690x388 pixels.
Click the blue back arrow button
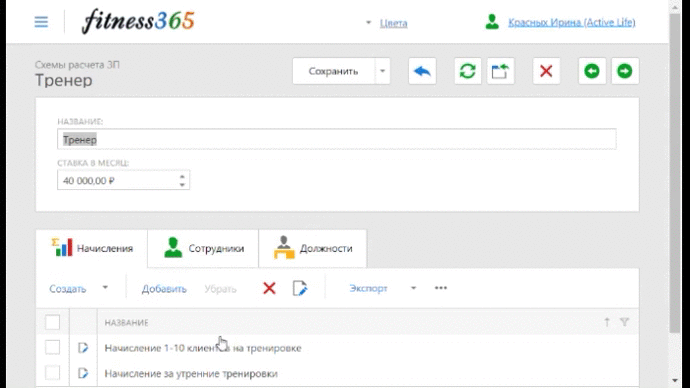422,71
